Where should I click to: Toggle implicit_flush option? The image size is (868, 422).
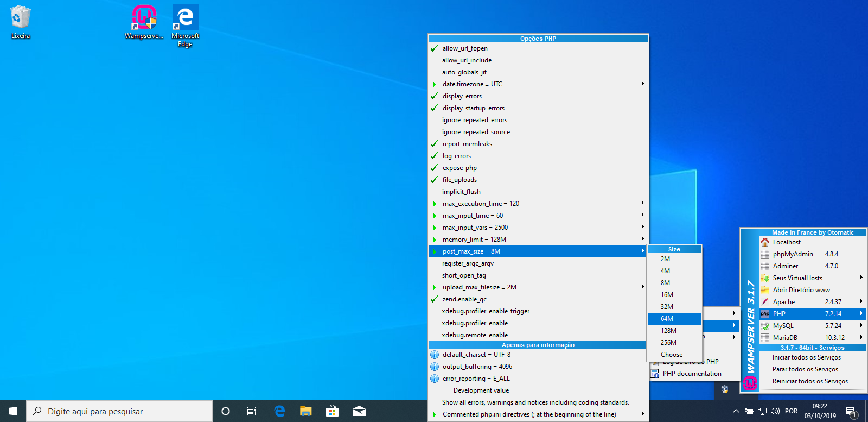tap(538, 192)
